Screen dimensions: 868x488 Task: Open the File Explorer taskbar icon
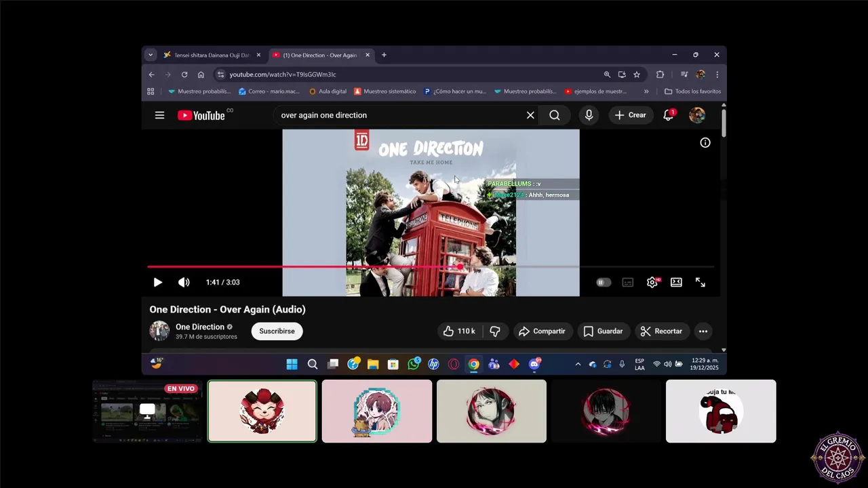(373, 365)
